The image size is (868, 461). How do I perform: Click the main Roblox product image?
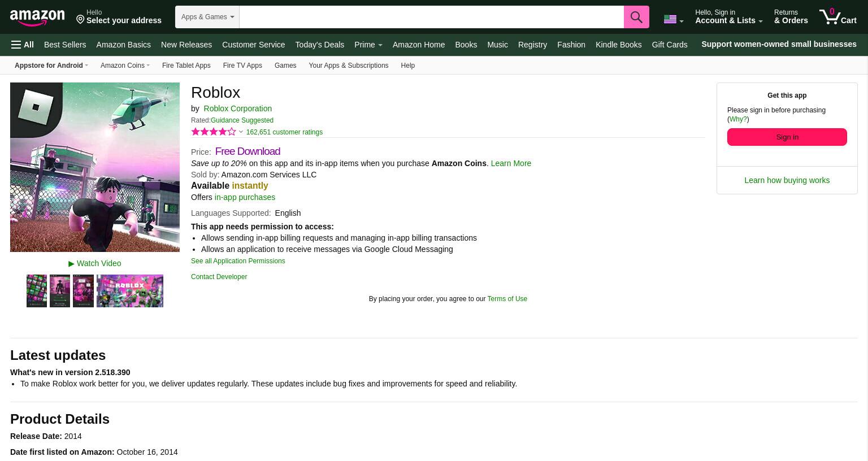pyautogui.click(x=95, y=167)
